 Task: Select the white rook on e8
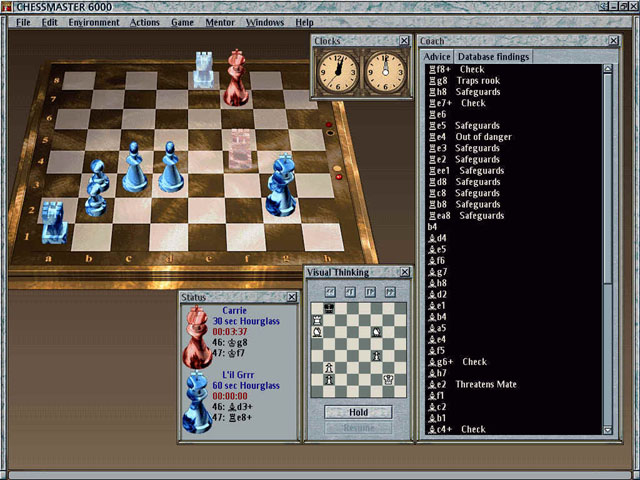click(x=204, y=70)
